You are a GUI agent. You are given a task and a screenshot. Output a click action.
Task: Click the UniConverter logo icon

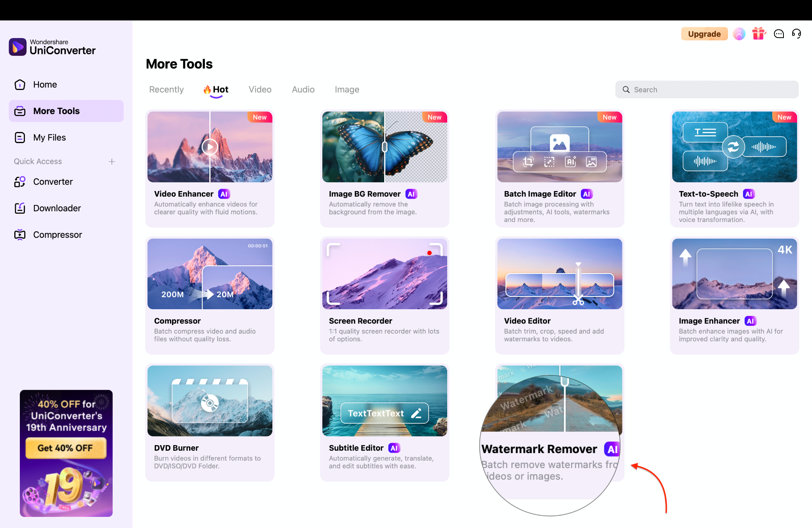coord(17,47)
